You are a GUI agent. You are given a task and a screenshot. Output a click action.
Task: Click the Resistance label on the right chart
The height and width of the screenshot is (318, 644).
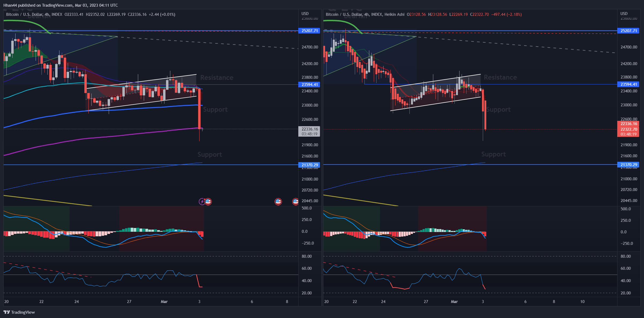(500, 77)
